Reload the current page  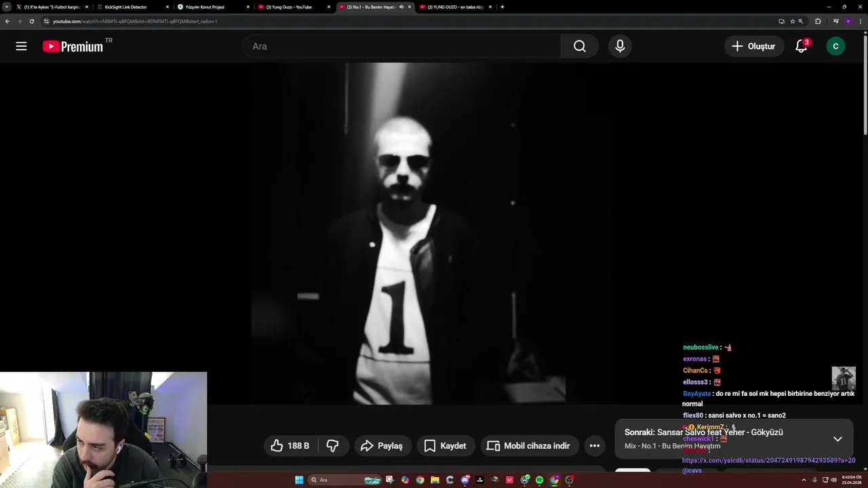31,21
